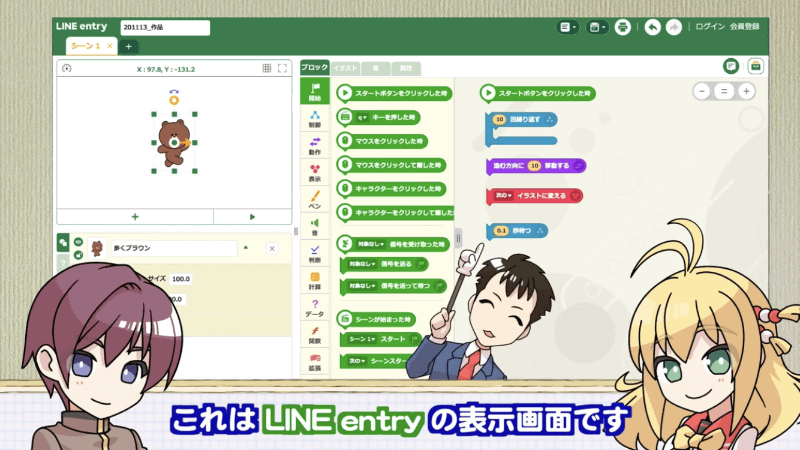The width and height of the screenshot is (800, 450).
Task: Open the 計算 calculation block category
Action: [315, 281]
